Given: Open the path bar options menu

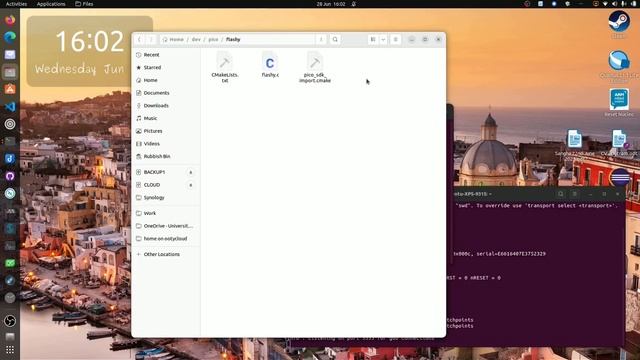Looking at the screenshot, I should [x=321, y=40].
